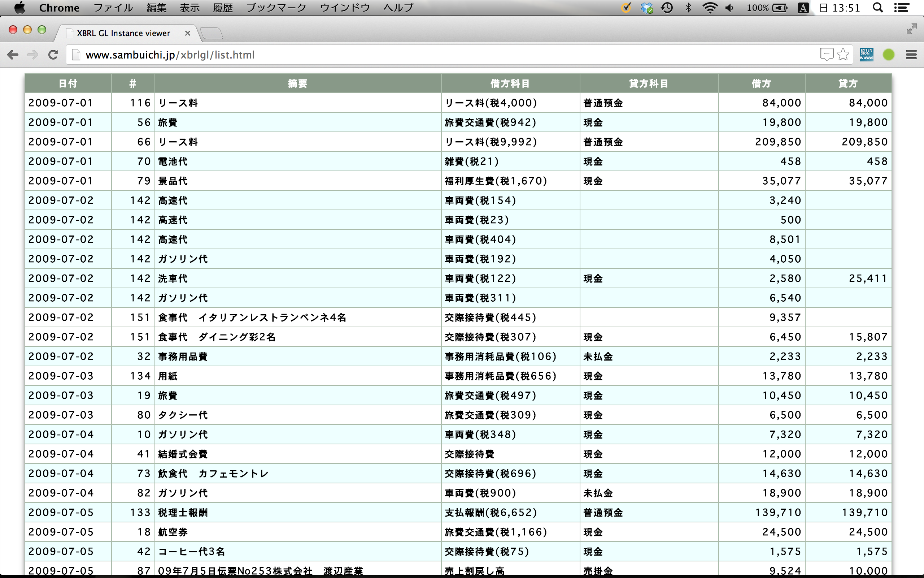Click the 結婚式会費 summary cell
The height and width of the screenshot is (578, 924).
298,454
